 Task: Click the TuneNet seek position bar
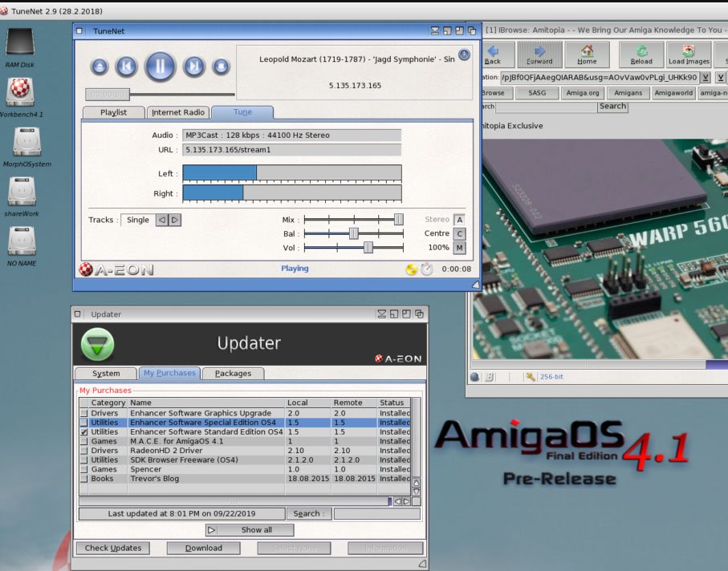[160, 94]
